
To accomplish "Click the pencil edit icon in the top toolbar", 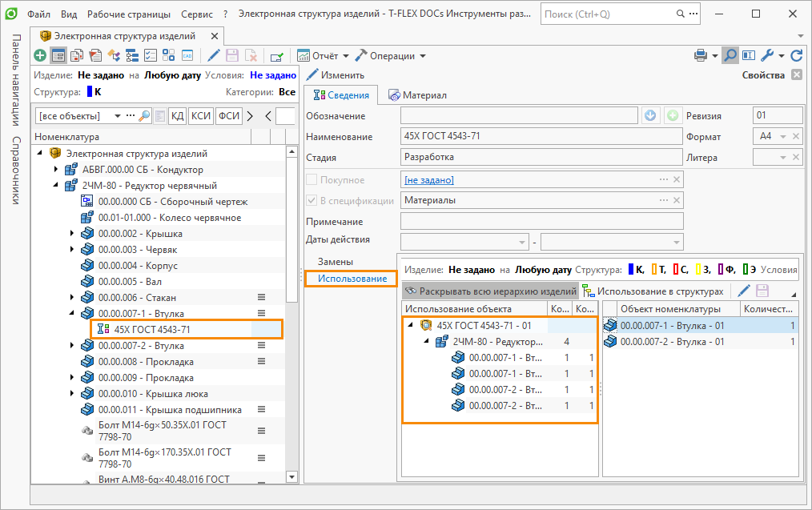I will click(213, 55).
